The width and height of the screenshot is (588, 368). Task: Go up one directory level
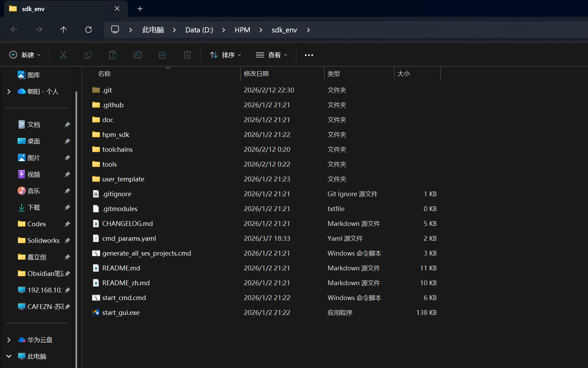click(63, 30)
